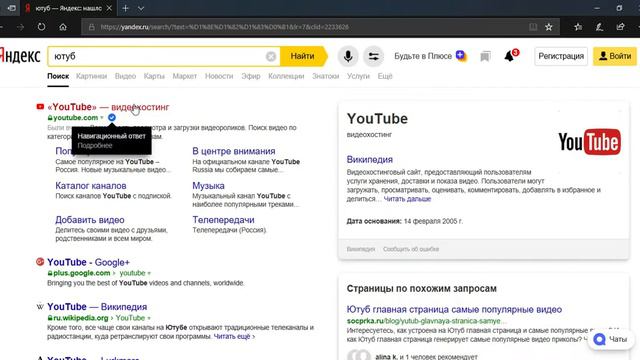Click the address bar URL
The height and width of the screenshot is (360, 640).
pos(224,27)
